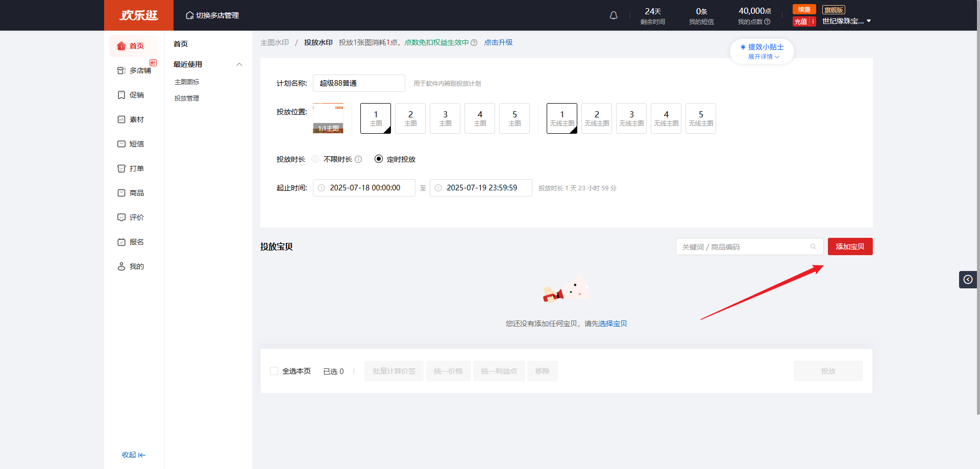This screenshot has width=980, height=469.
Task: Click the red 添加宝贝 button
Action: pyautogui.click(x=850, y=246)
